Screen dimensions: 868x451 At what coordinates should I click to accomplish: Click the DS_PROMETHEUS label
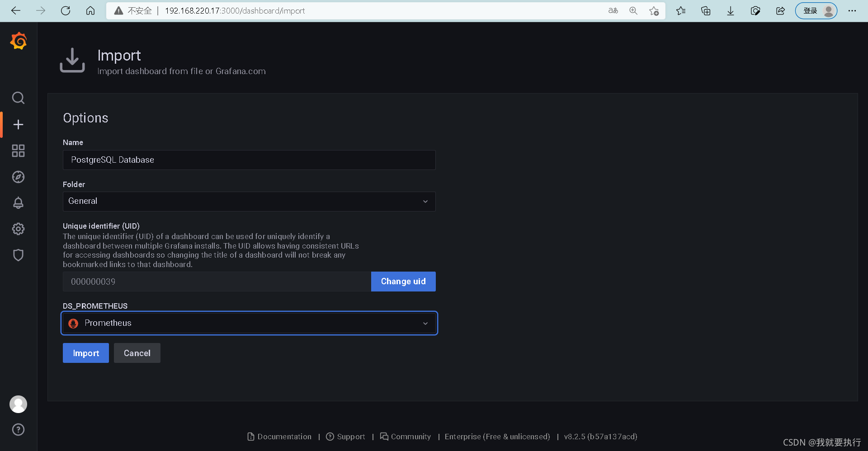[x=95, y=306]
